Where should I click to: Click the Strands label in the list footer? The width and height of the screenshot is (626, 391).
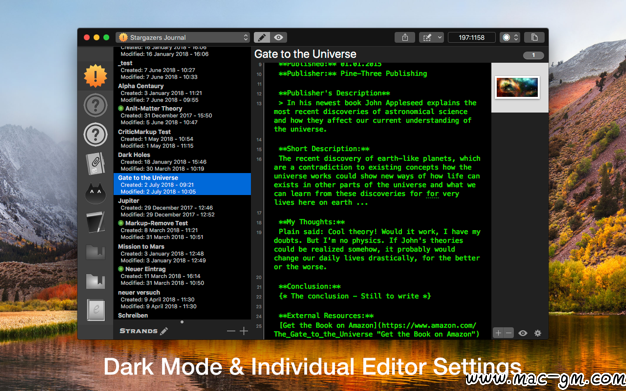pos(138,331)
